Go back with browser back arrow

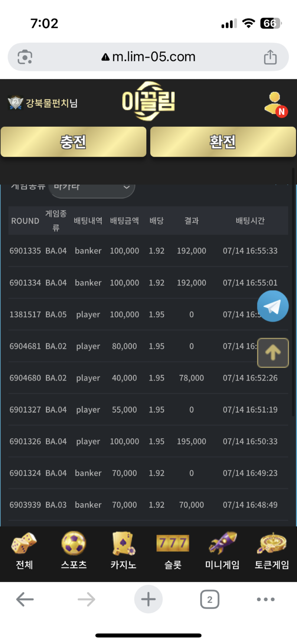25,599
